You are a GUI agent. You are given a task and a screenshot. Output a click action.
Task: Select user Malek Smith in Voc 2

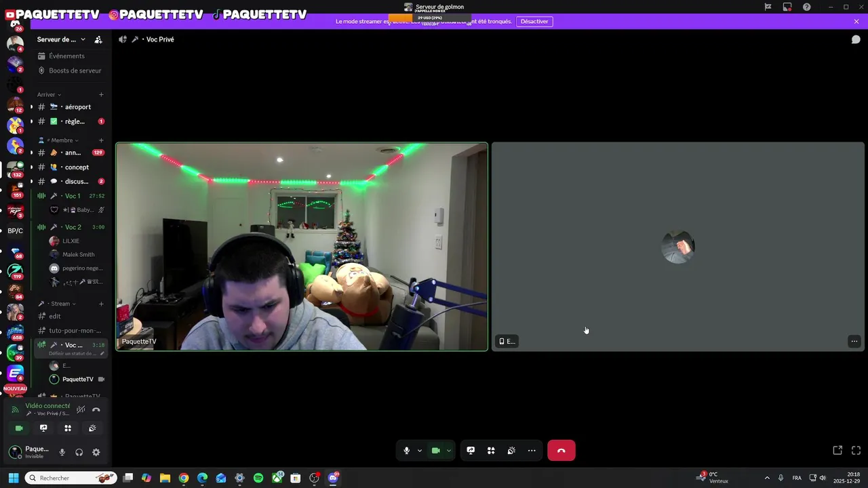(75, 255)
